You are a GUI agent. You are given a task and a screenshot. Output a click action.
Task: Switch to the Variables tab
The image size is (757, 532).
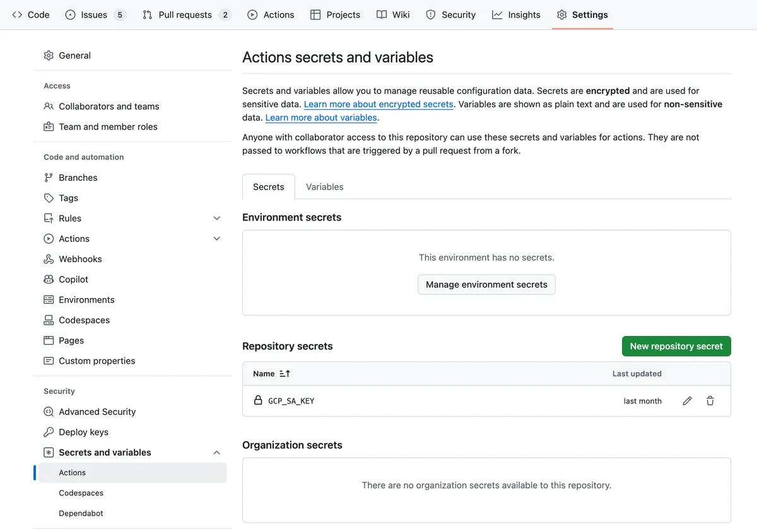coord(325,187)
